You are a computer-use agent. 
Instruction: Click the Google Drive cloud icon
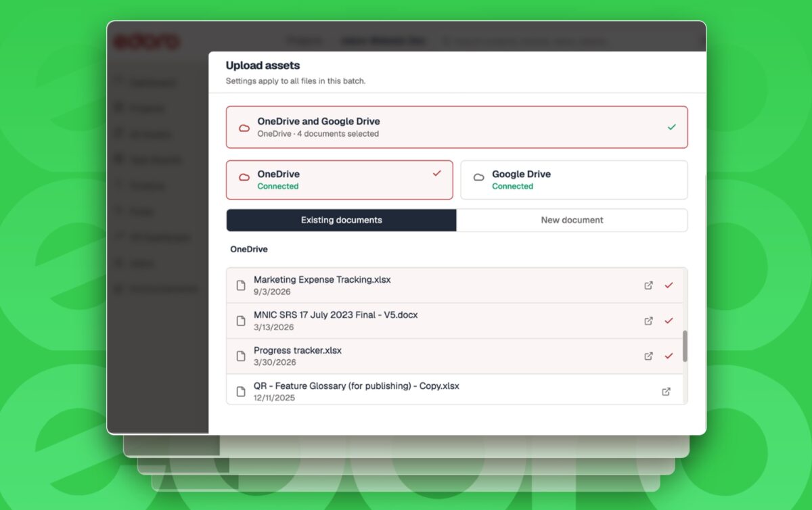click(478, 178)
